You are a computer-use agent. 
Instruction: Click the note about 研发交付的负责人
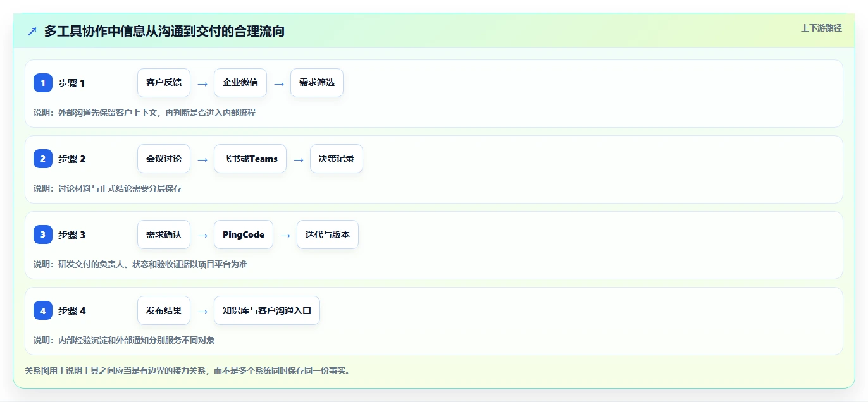coord(140,264)
